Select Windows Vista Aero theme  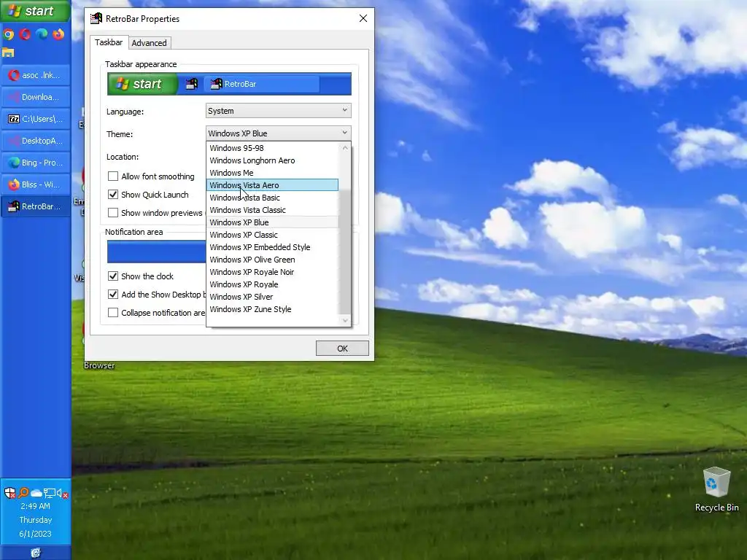coord(273,185)
